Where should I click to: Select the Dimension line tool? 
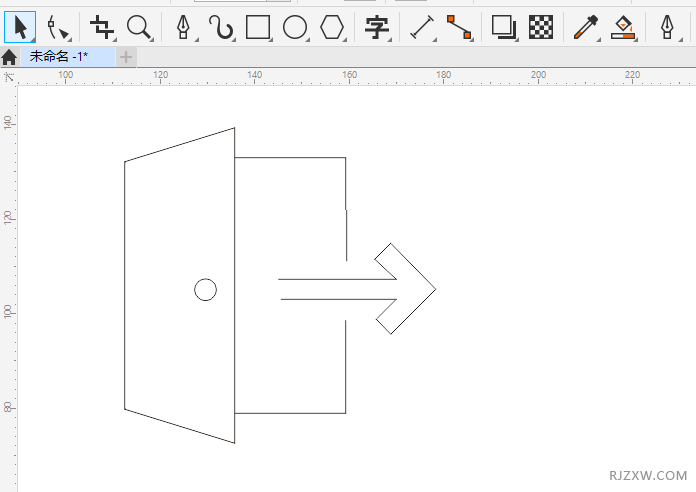click(x=422, y=27)
